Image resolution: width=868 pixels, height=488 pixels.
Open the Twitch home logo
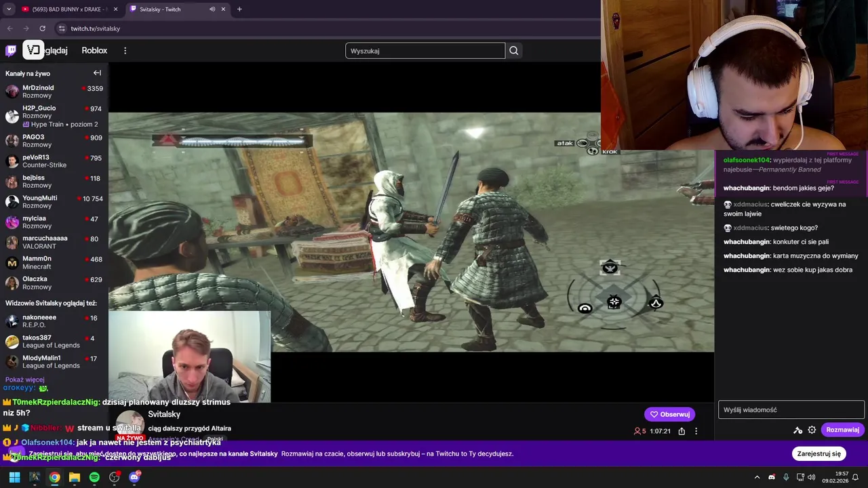[11, 50]
